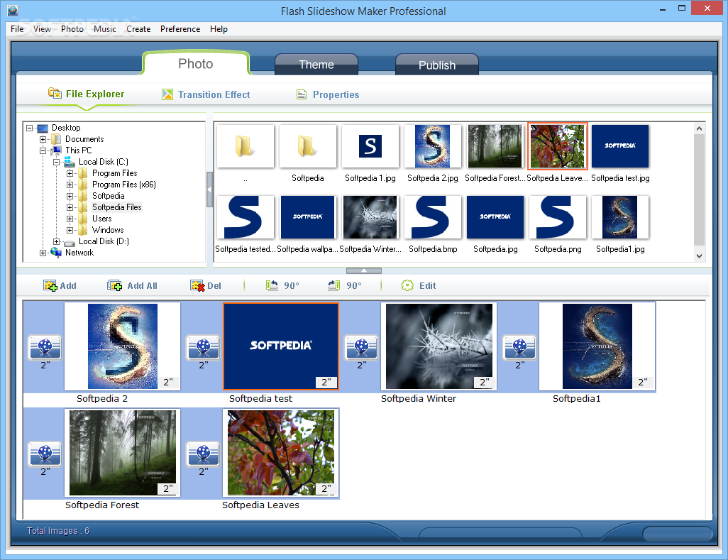This screenshot has width=728, height=560.
Task: Collapse the This PC tree node
Action: pos(43,150)
